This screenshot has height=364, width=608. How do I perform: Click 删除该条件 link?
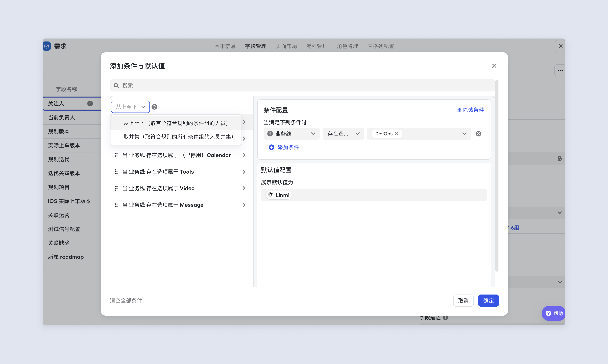click(470, 110)
